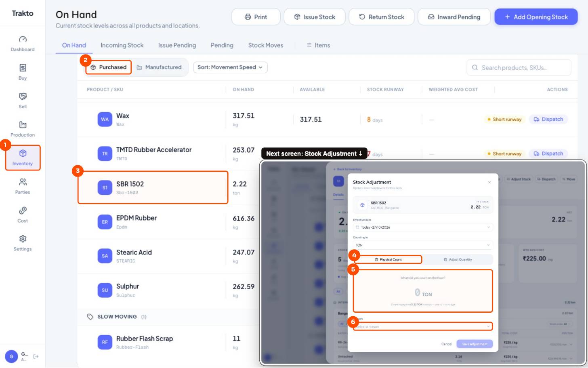Click the Print button
Viewport: 588px width, 368px height.
pyautogui.click(x=256, y=17)
